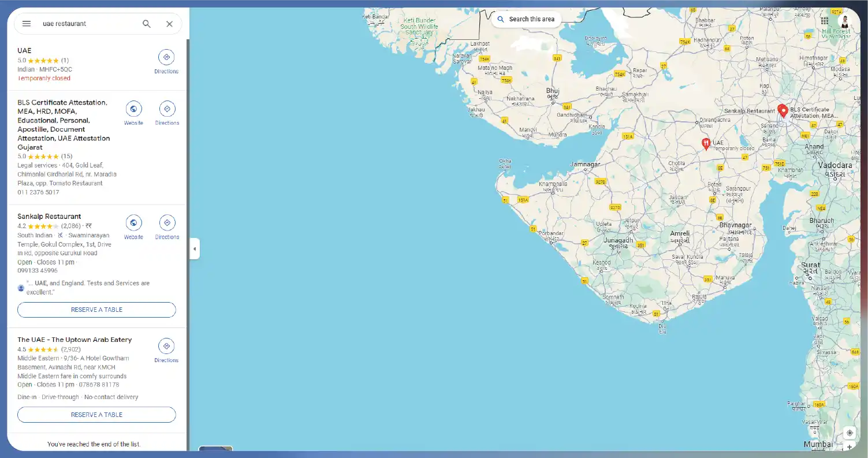Zoom in with the plus button

click(x=849, y=447)
